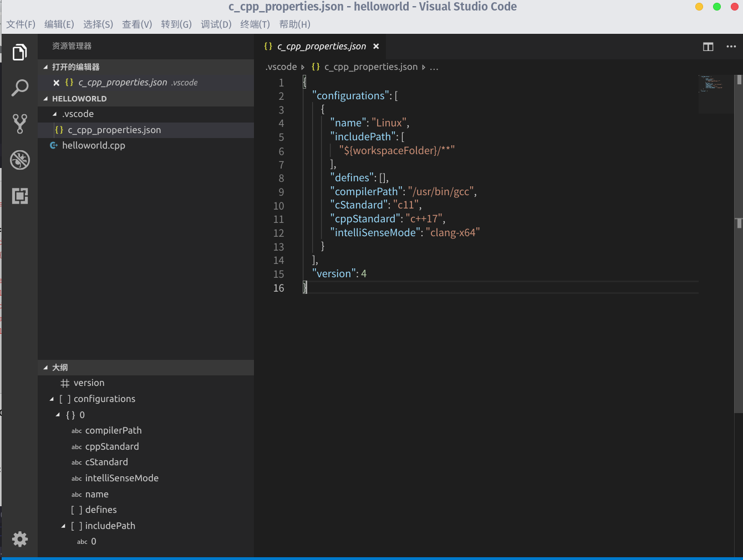Click the abc icon beside cppStandard
743x560 pixels.
77,447
